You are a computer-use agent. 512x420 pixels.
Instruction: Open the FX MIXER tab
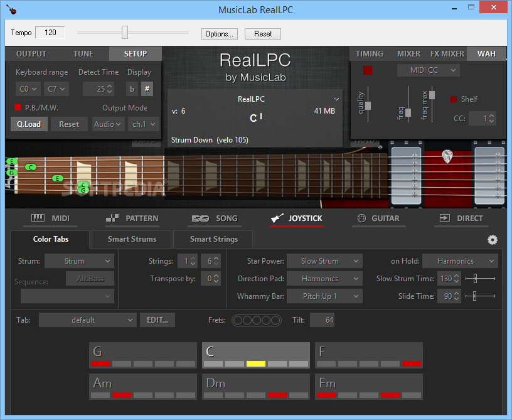(x=447, y=54)
